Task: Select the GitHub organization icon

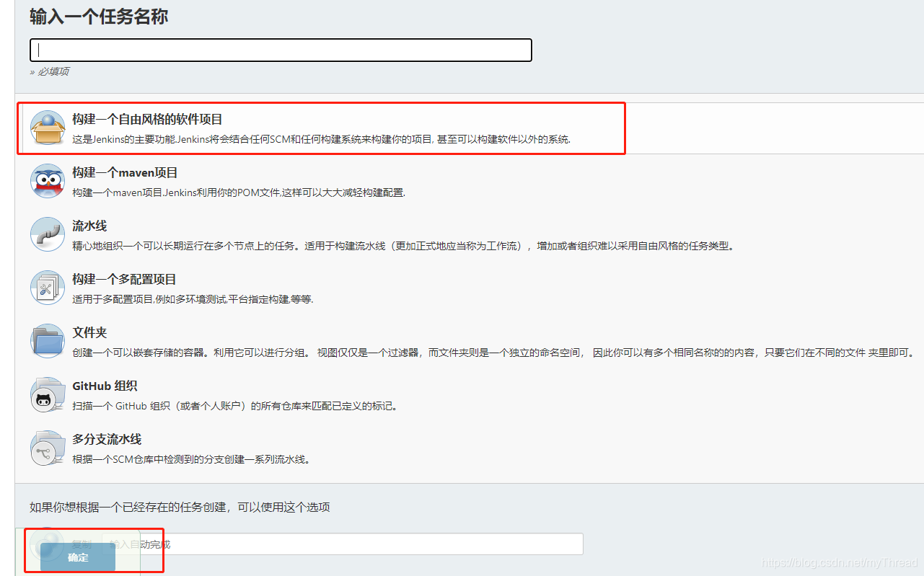Action: [x=48, y=394]
